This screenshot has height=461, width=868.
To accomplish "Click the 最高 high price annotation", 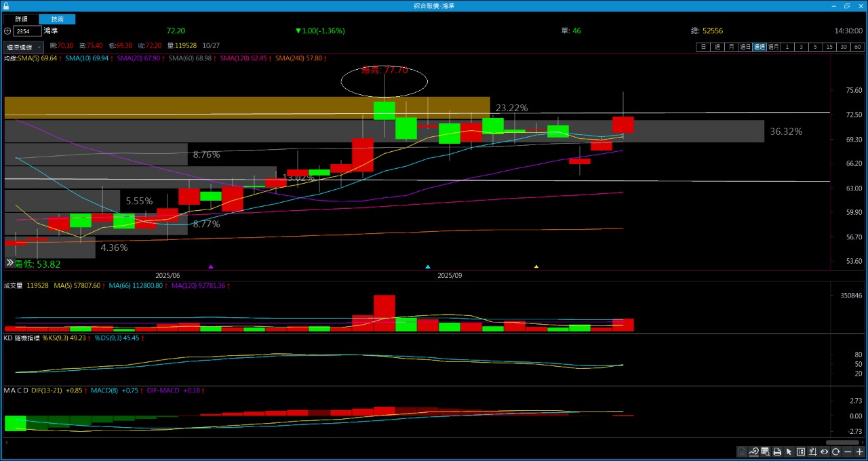I will tap(384, 70).
